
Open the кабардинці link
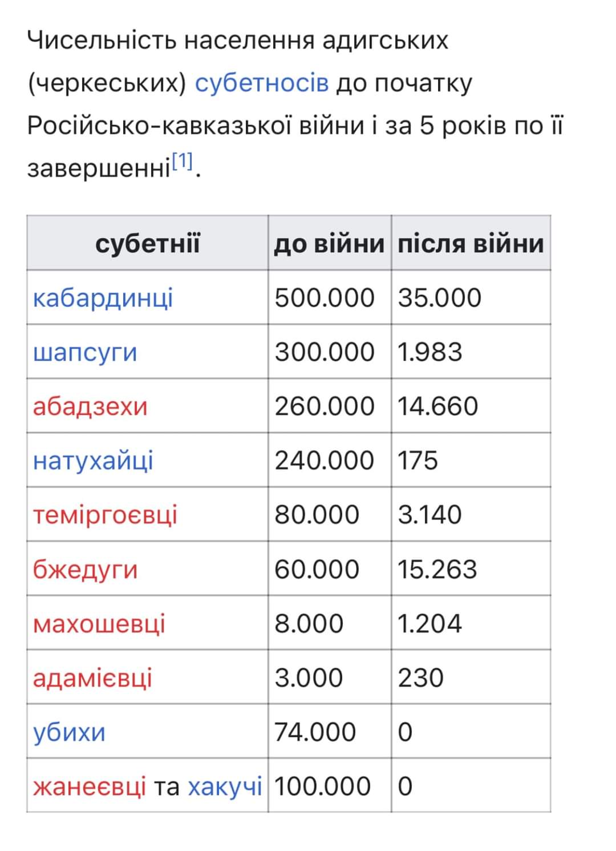103,298
